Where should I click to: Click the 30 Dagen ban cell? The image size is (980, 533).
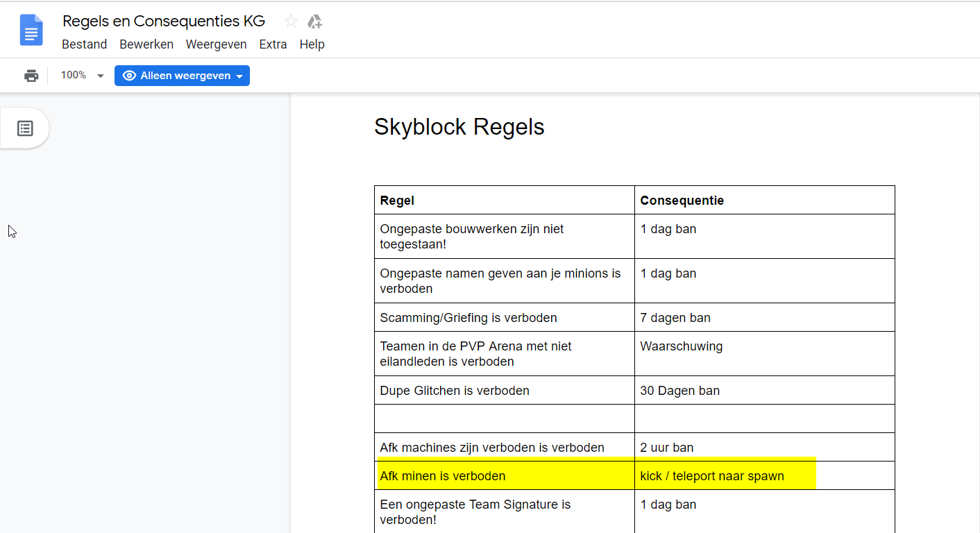(x=679, y=391)
